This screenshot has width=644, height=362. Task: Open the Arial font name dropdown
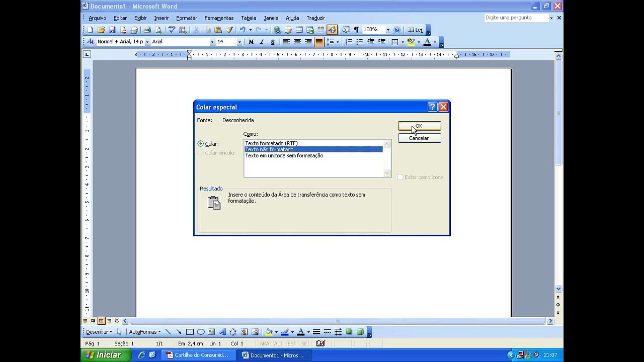(212, 42)
